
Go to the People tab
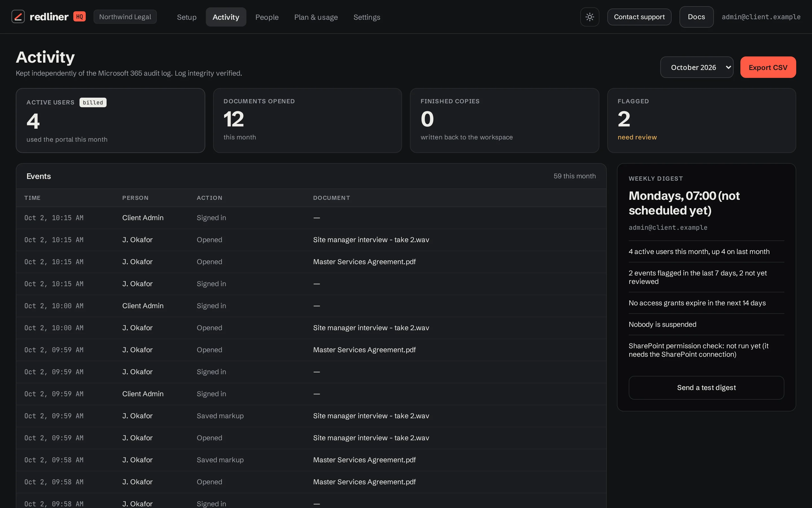(267, 17)
